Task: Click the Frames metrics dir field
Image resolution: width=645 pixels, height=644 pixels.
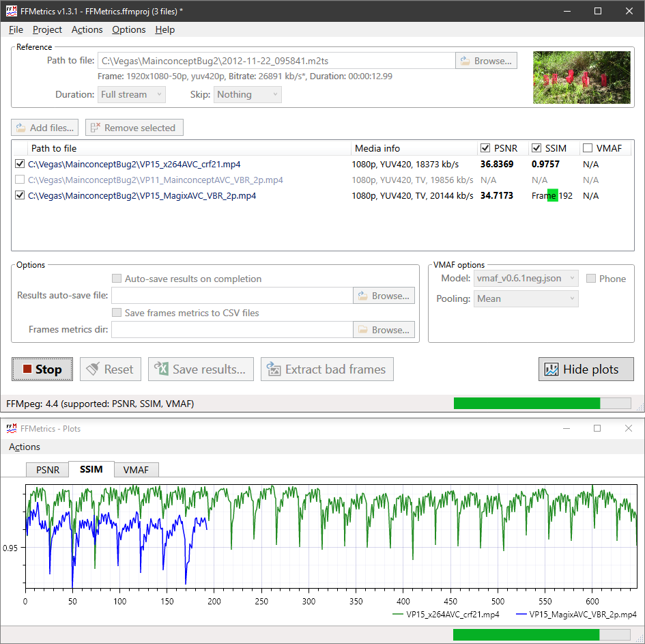Action: 233,330
